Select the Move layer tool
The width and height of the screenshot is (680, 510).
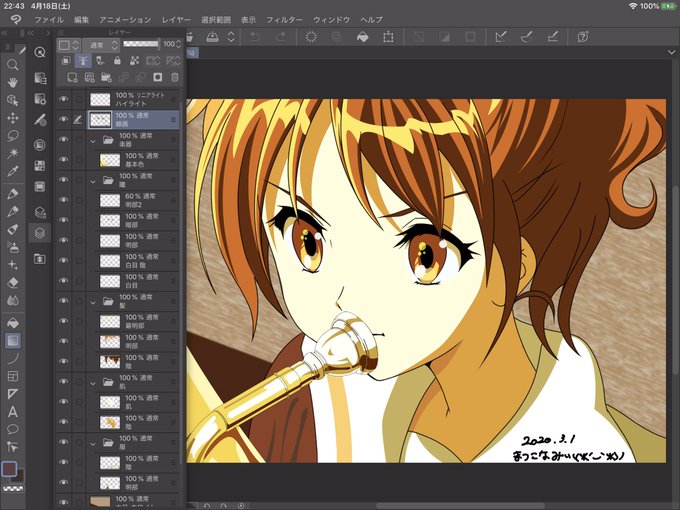tap(13, 118)
